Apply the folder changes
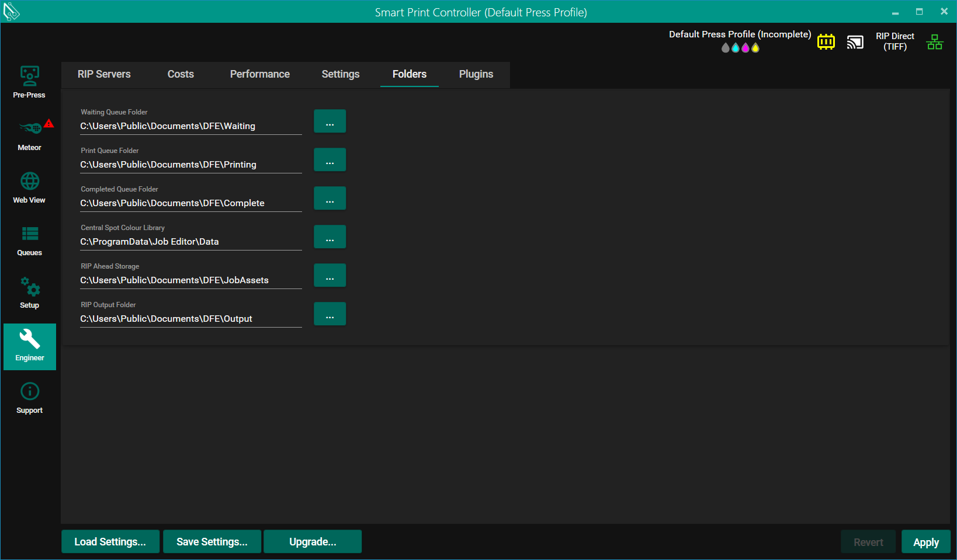This screenshot has height=560, width=957. (x=925, y=542)
